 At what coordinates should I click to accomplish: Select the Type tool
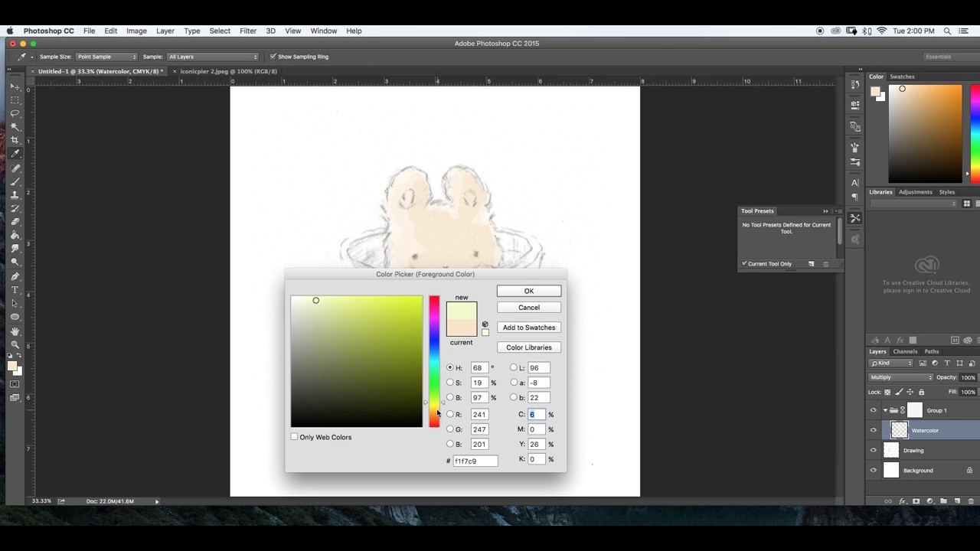[15, 290]
